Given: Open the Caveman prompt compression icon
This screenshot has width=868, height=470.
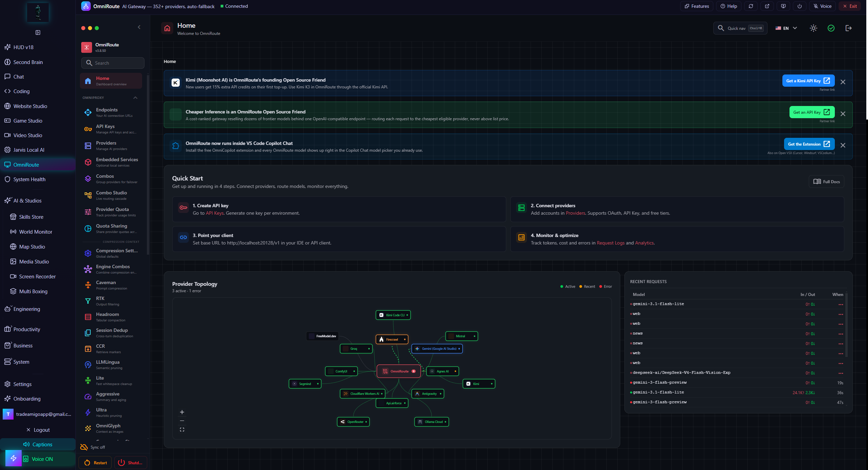Looking at the screenshot, I should click(88, 285).
